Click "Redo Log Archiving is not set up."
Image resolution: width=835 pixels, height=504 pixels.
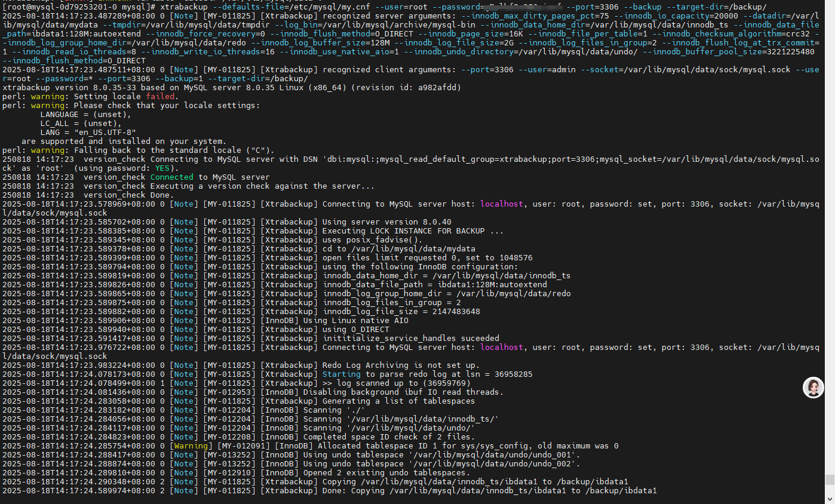(401, 365)
